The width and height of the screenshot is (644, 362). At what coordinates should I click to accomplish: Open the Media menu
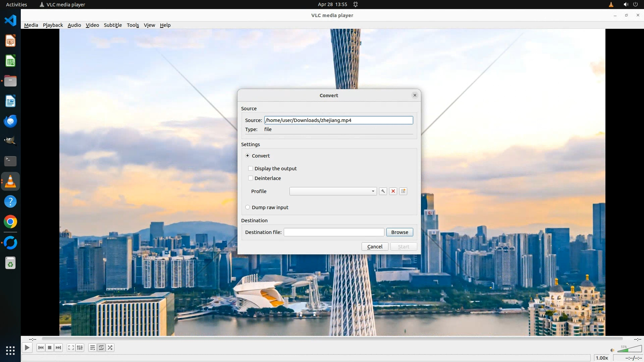click(x=31, y=25)
